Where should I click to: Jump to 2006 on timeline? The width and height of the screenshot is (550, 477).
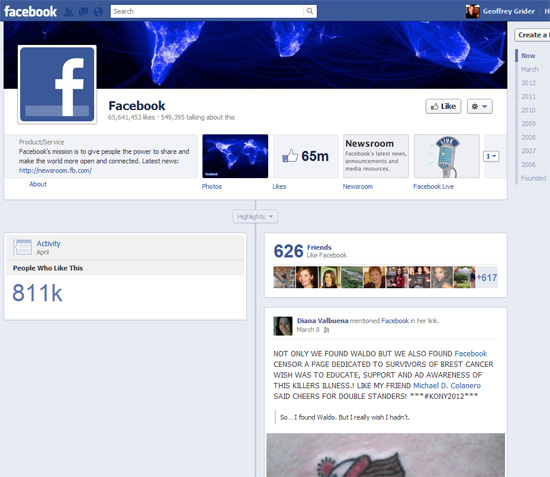click(x=528, y=164)
